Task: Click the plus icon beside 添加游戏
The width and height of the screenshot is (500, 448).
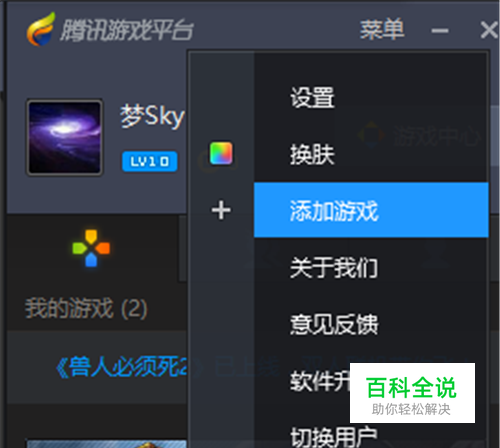Action: pos(221,210)
